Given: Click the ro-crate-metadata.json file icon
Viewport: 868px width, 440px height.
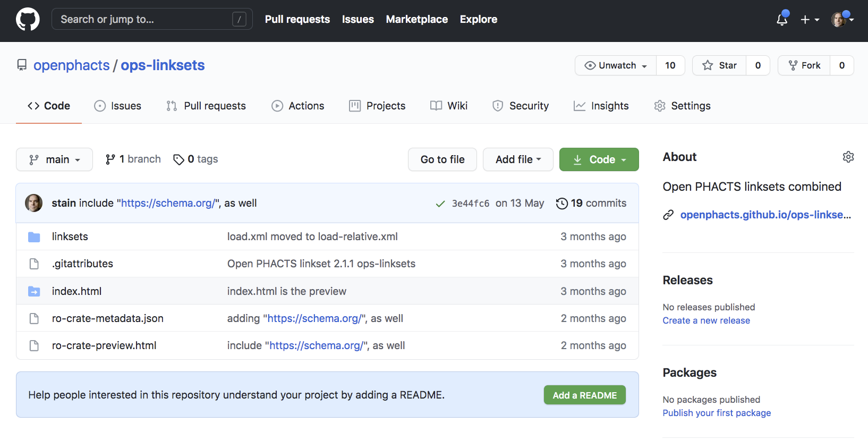Looking at the screenshot, I should pos(34,318).
